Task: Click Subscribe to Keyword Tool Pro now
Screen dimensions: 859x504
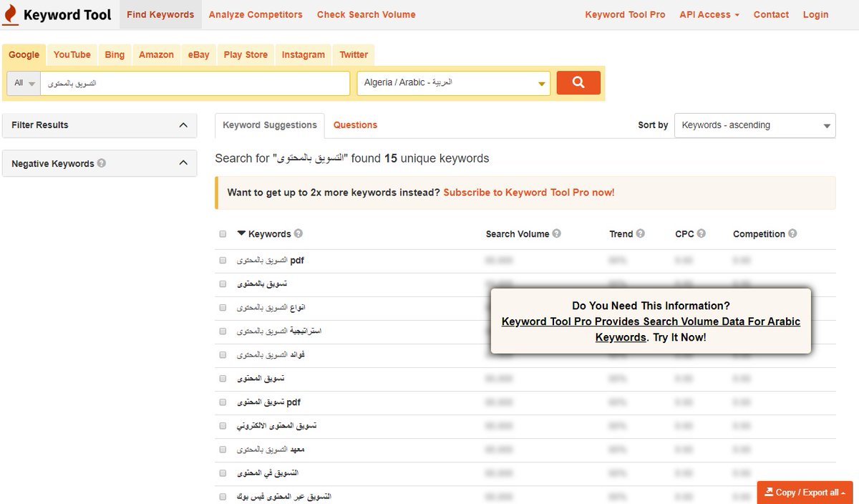Action: tap(529, 193)
